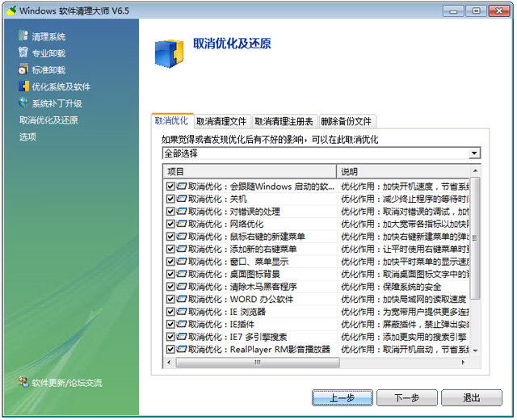The height and width of the screenshot is (420, 517).
Task: Click the list scroll-down arrow
Action: tap(475, 351)
